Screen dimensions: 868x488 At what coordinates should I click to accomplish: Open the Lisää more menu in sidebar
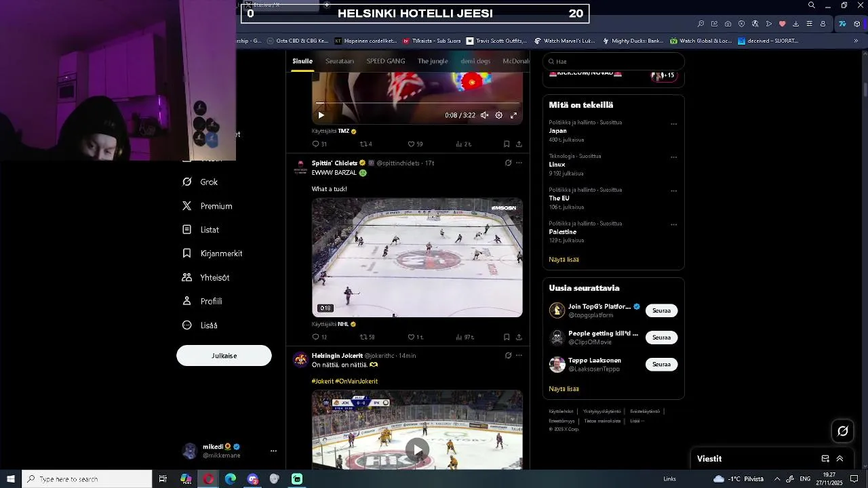[200, 325]
